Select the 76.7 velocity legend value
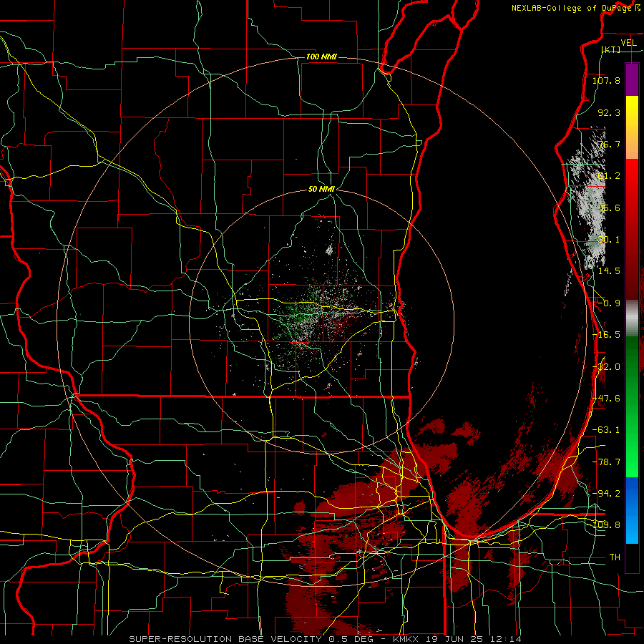The height and width of the screenshot is (644, 644). 609,144
